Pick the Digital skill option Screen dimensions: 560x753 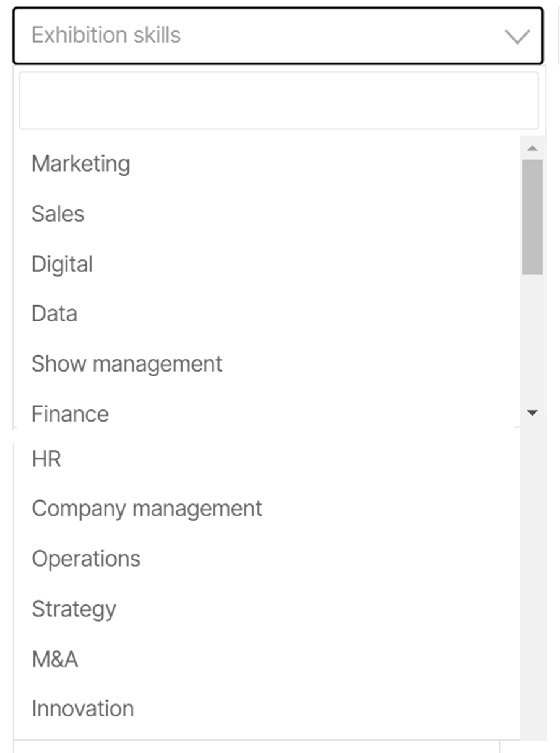pos(62,264)
